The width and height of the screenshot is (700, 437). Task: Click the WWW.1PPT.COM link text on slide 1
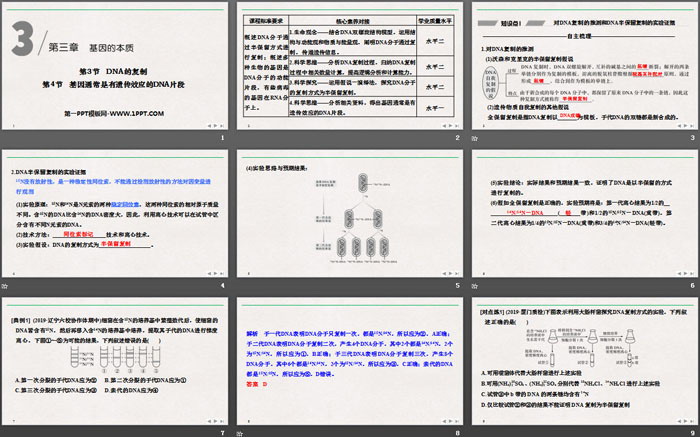pyautogui.click(x=137, y=113)
